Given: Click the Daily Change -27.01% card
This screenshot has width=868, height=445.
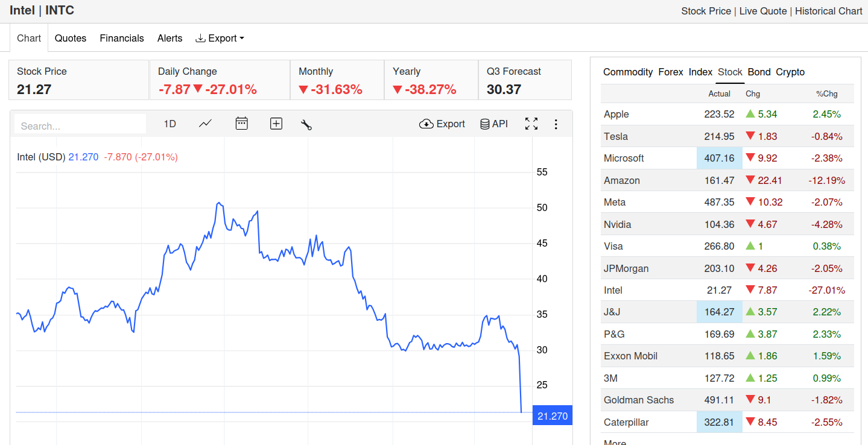Looking at the screenshot, I should [x=220, y=80].
